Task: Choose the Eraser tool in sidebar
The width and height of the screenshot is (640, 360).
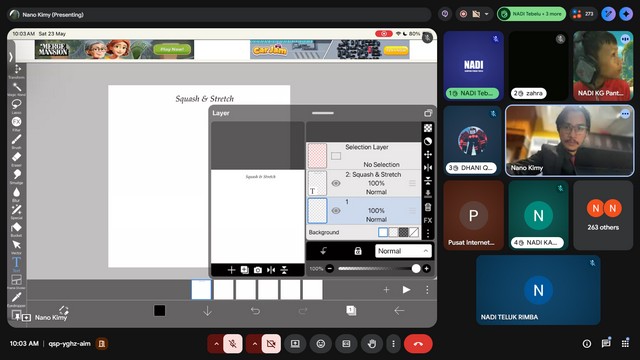Action: 16,158
